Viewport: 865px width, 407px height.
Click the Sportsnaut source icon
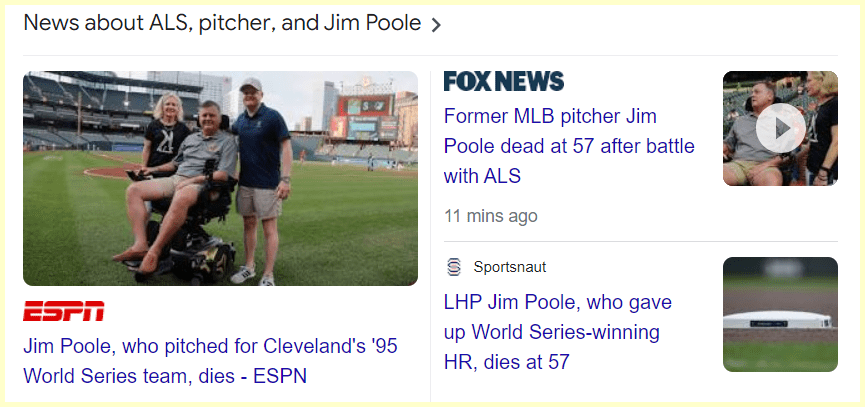454,267
